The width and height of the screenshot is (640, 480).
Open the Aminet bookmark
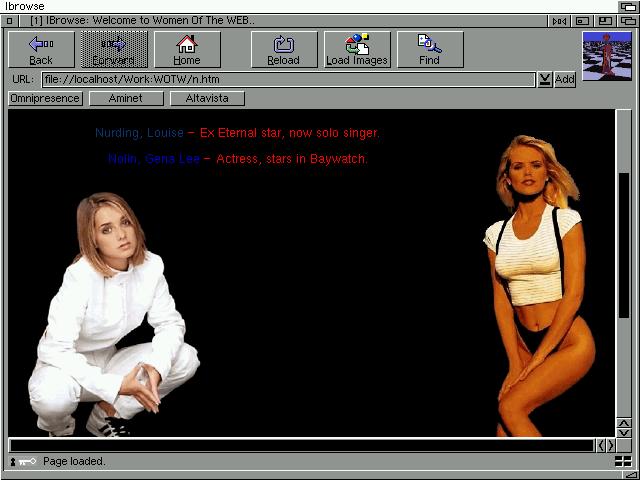click(x=125, y=98)
